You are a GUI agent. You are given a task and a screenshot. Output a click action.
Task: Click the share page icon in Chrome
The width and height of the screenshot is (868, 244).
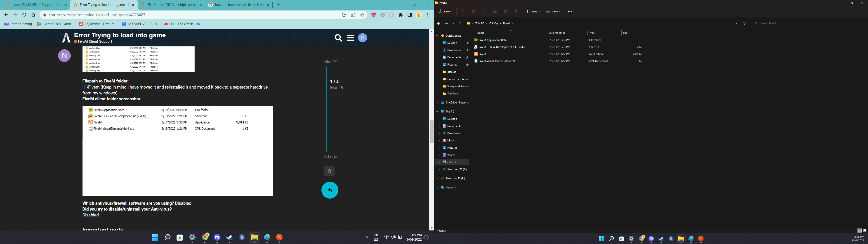click(353, 15)
